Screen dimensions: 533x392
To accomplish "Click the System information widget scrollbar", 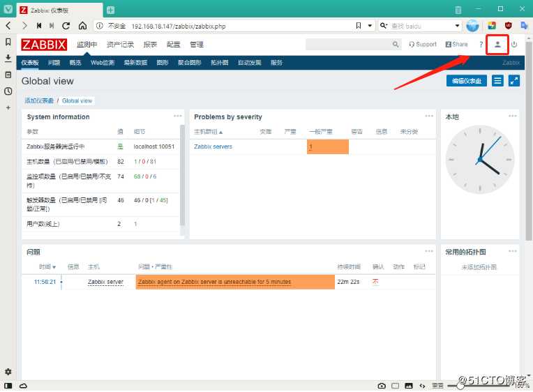I will (182, 176).
